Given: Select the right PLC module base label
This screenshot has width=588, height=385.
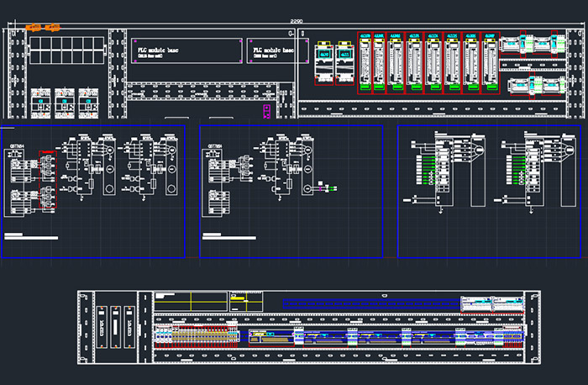Looking at the screenshot, I should point(274,52).
